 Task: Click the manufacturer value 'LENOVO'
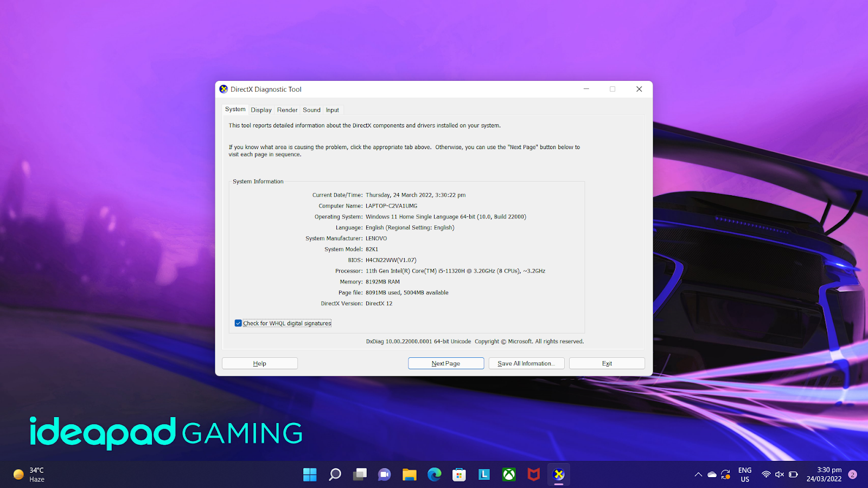click(376, 239)
